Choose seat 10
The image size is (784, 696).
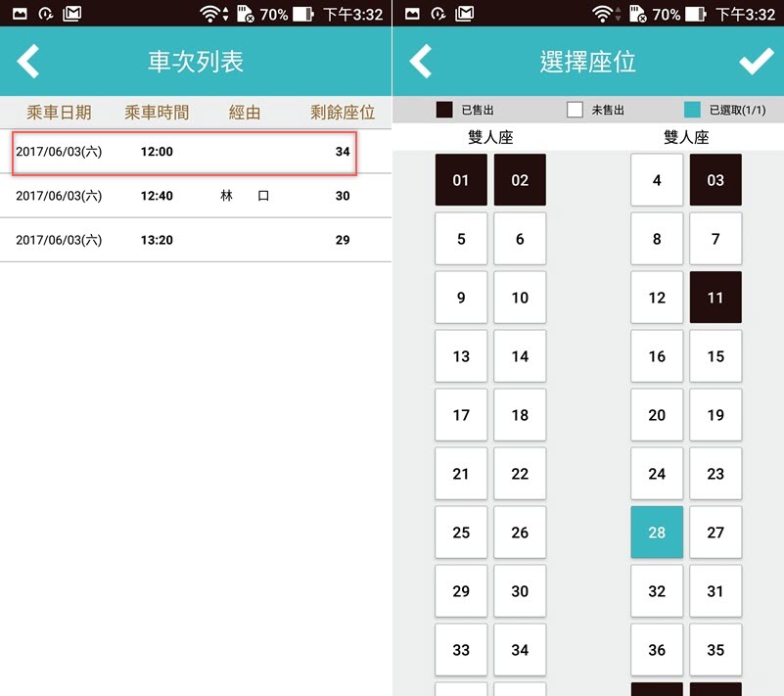point(520,298)
